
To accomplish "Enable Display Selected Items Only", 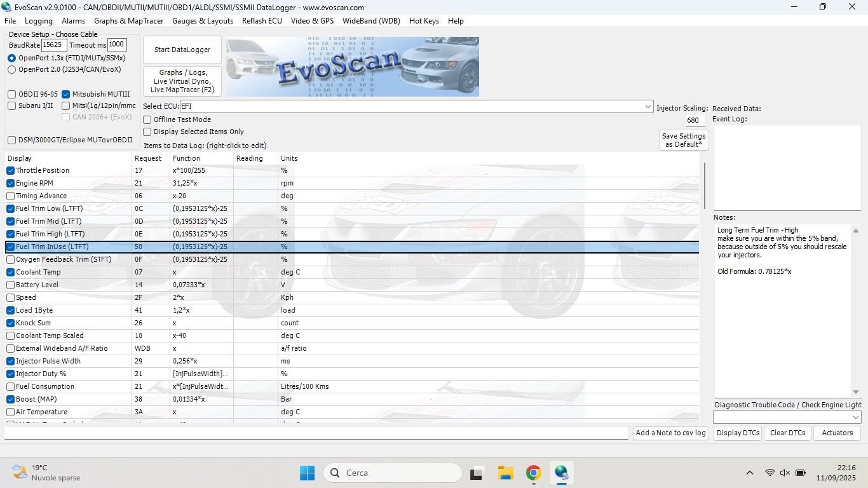I will (147, 132).
